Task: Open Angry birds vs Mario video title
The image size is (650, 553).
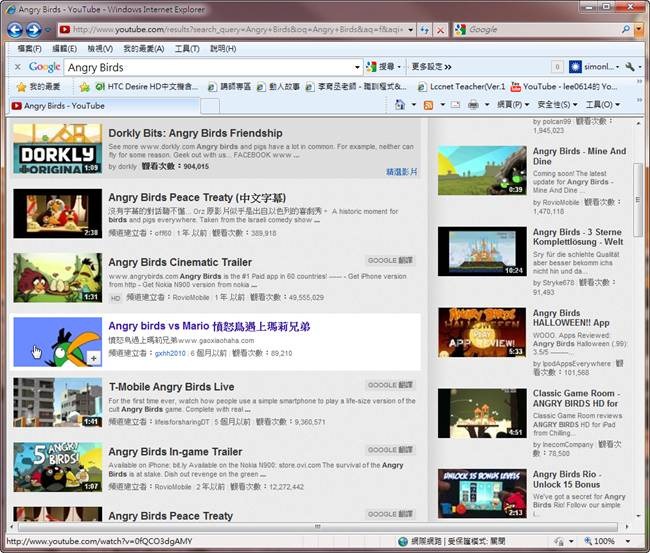Action: (x=209, y=326)
